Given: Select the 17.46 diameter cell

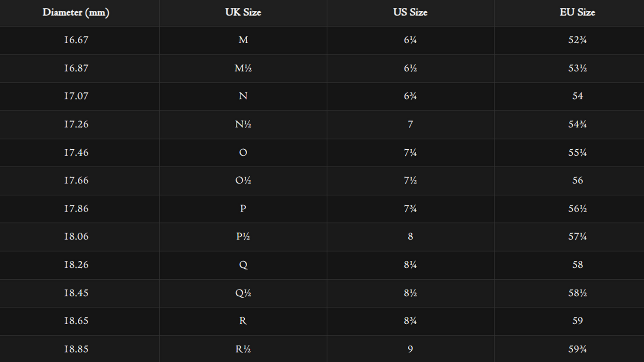Looking at the screenshot, I should point(76,153).
